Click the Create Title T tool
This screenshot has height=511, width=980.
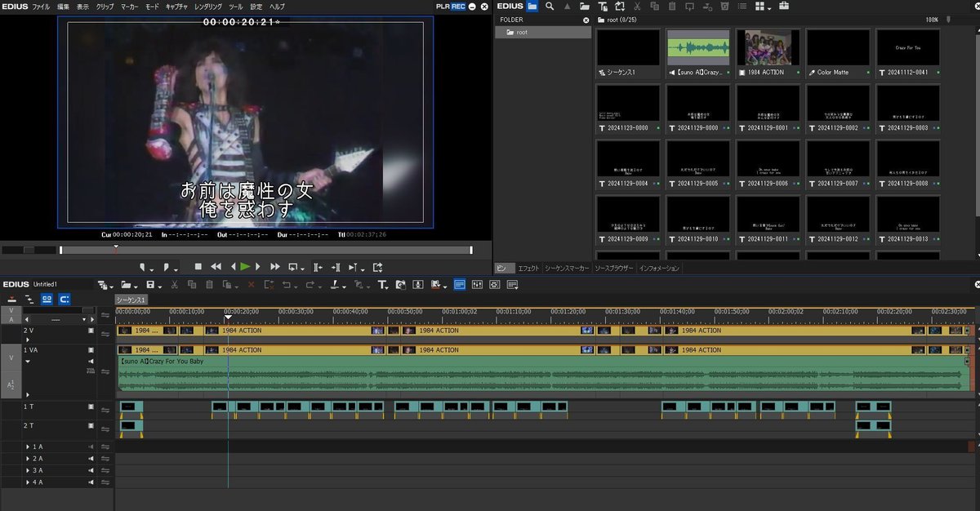384,285
